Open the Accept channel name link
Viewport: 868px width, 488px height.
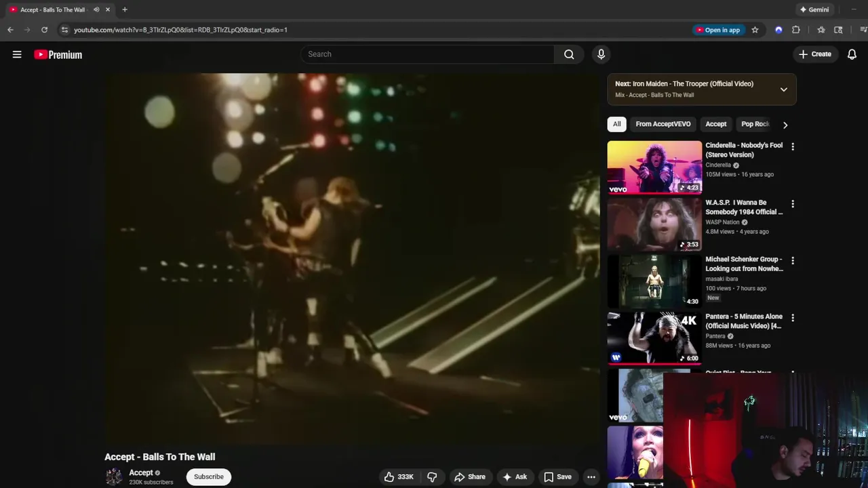[141, 472]
